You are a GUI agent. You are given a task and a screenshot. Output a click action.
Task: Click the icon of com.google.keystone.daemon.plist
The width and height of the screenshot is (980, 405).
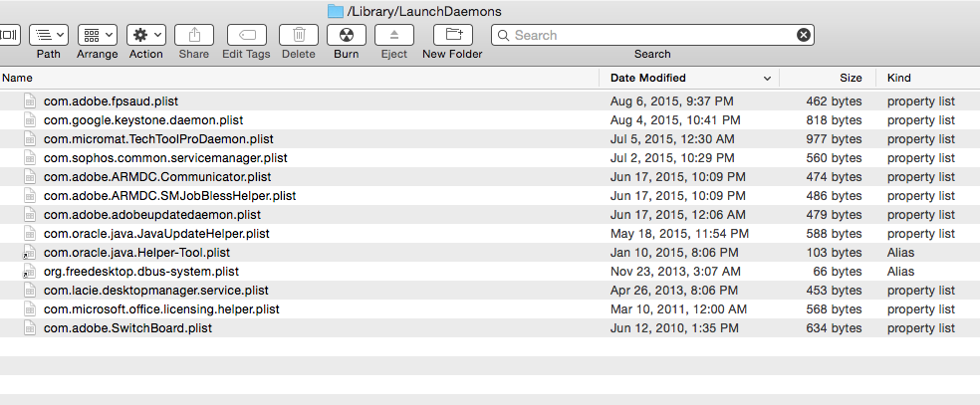pyautogui.click(x=29, y=119)
